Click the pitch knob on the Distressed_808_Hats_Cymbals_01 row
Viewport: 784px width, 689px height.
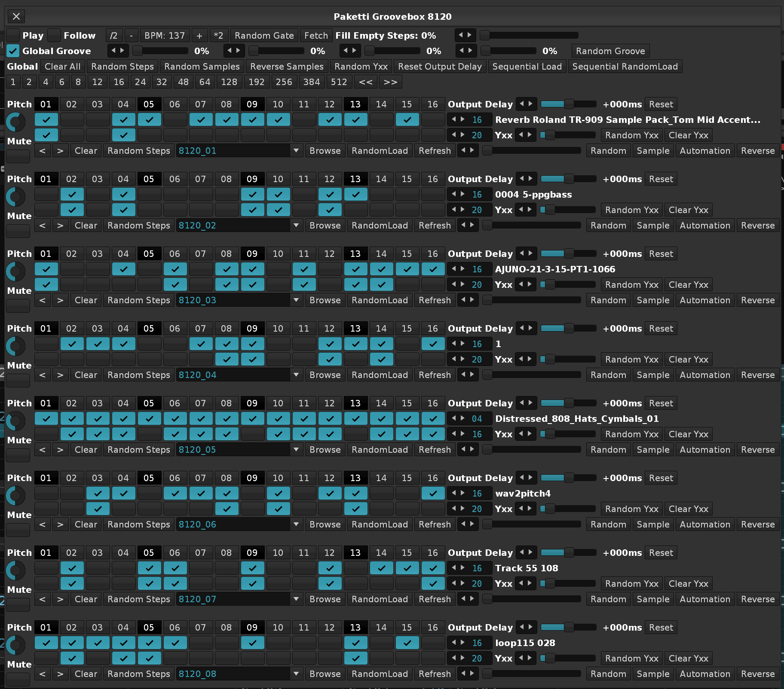(15, 421)
